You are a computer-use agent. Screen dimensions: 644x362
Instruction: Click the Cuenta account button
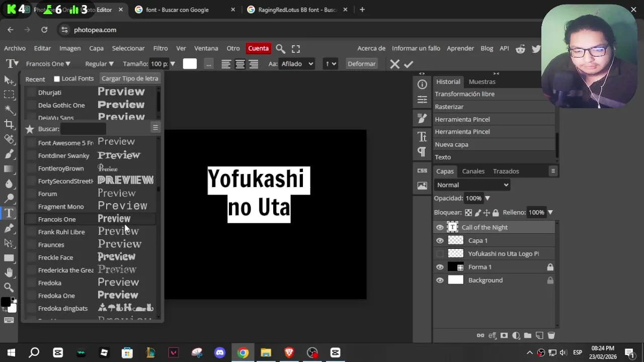[x=258, y=48]
